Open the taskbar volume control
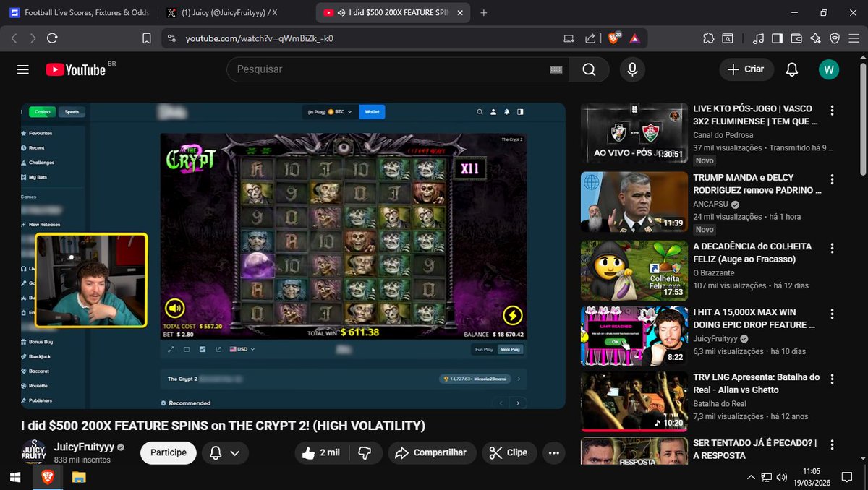This screenshot has height=490, width=868. (x=781, y=477)
